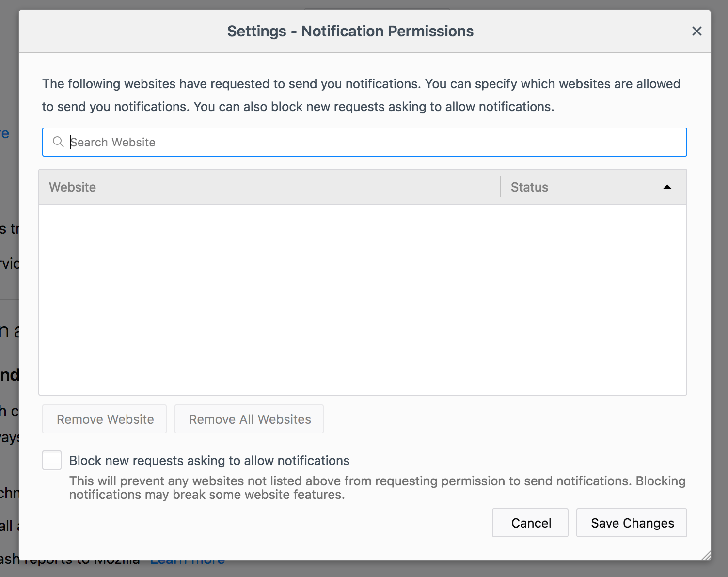Save Changes to notification permissions

[x=631, y=523]
